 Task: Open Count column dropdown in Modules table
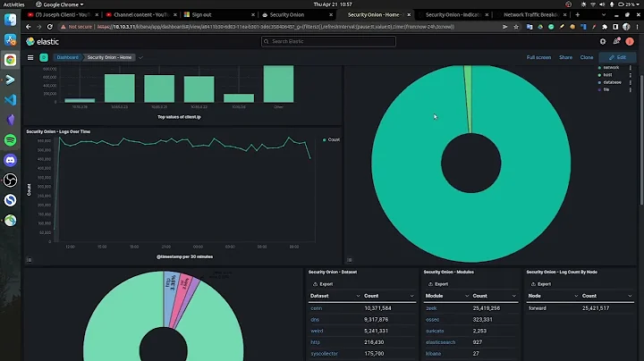tap(513, 296)
